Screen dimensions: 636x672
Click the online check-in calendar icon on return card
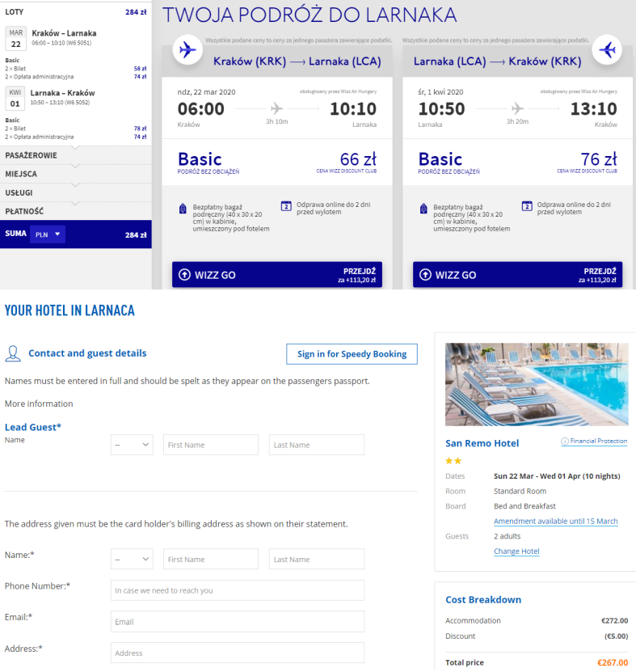[x=527, y=206]
